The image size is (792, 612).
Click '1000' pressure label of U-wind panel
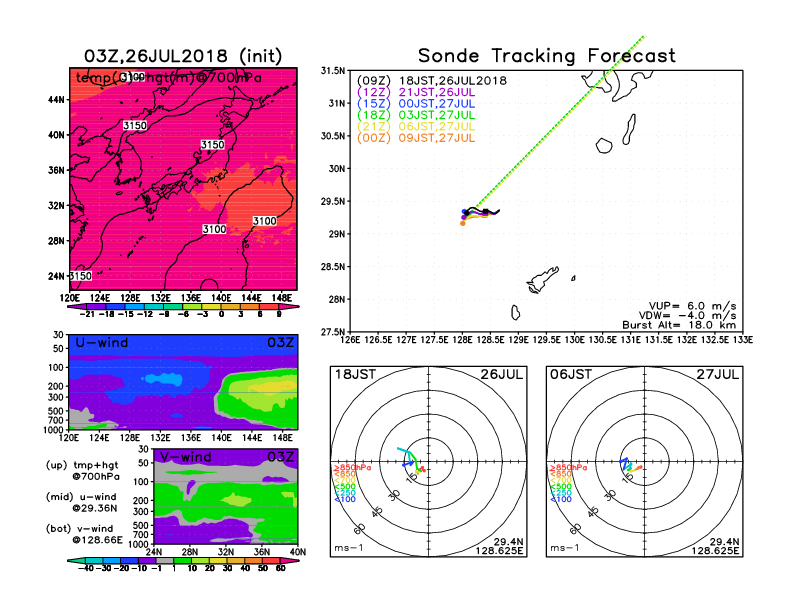53,430
